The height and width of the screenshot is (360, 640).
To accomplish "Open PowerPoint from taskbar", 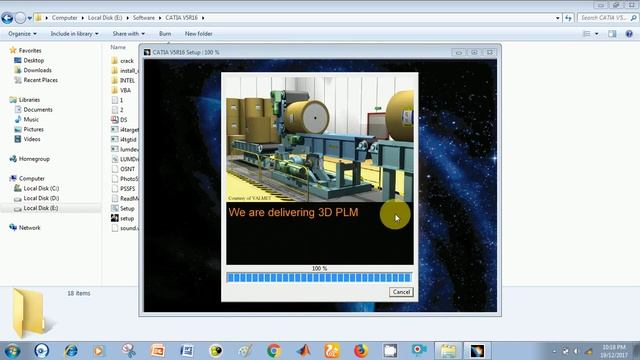I will click(x=158, y=351).
